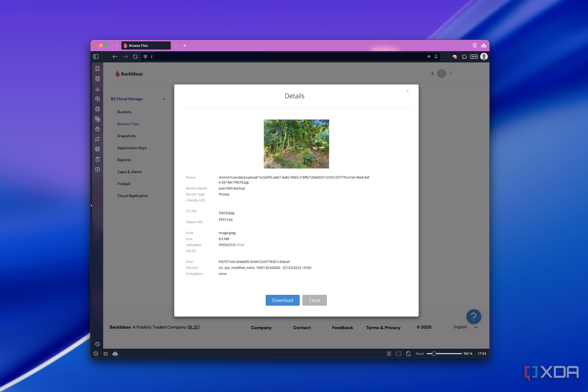The height and width of the screenshot is (392, 588).
Task: Reload the current page
Action: (x=135, y=57)
